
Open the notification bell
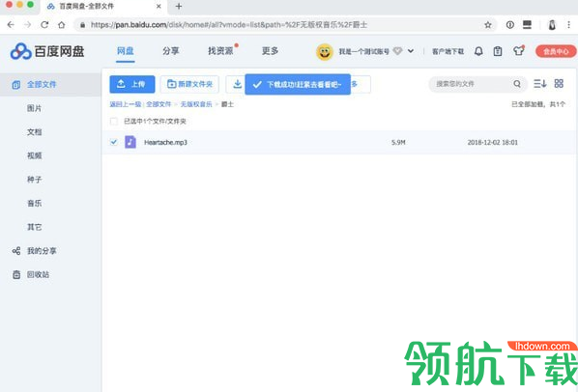(478, 51)
